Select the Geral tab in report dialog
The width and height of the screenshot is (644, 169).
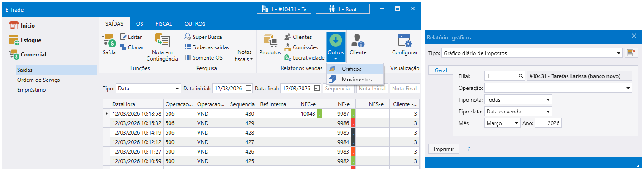pyautogui.click(x=440, y=70)
